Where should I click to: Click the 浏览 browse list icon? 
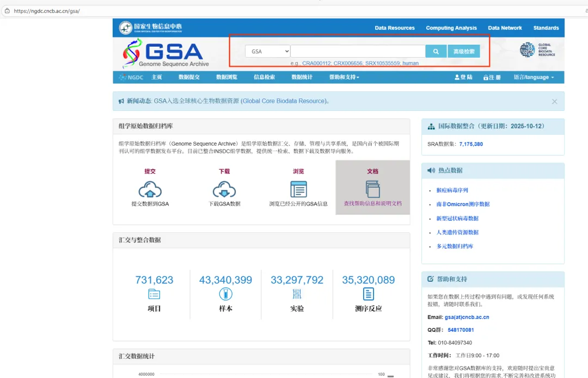point(298,189)
